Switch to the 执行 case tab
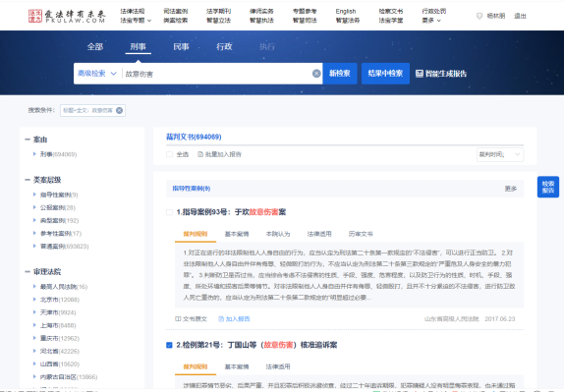 point(267,47)
